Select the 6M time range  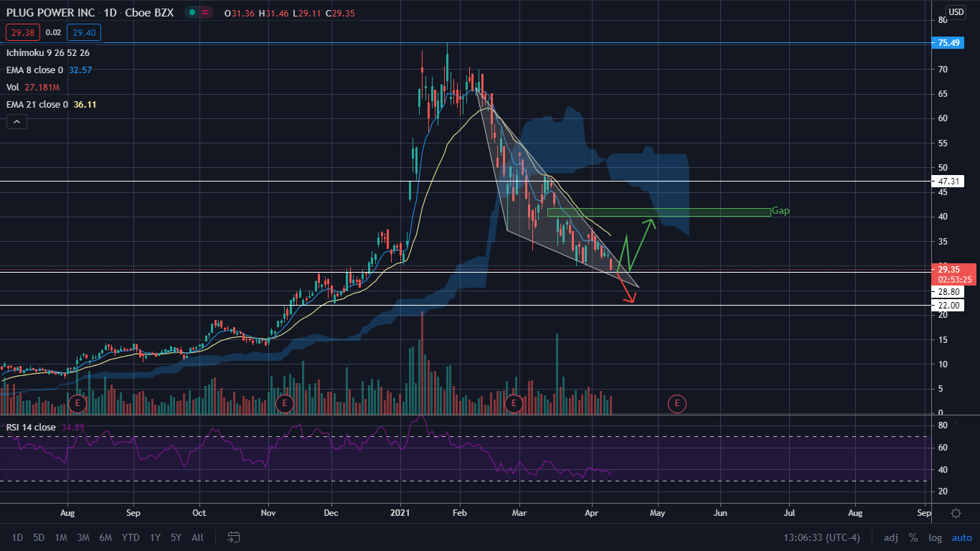(x=105, y=537)
